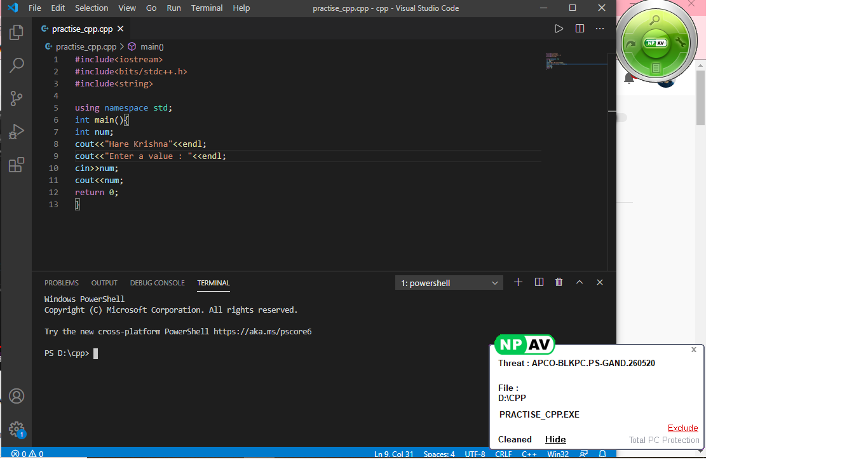
Task: Kill the terminal using the trash icon
Action: click(559, 282)
